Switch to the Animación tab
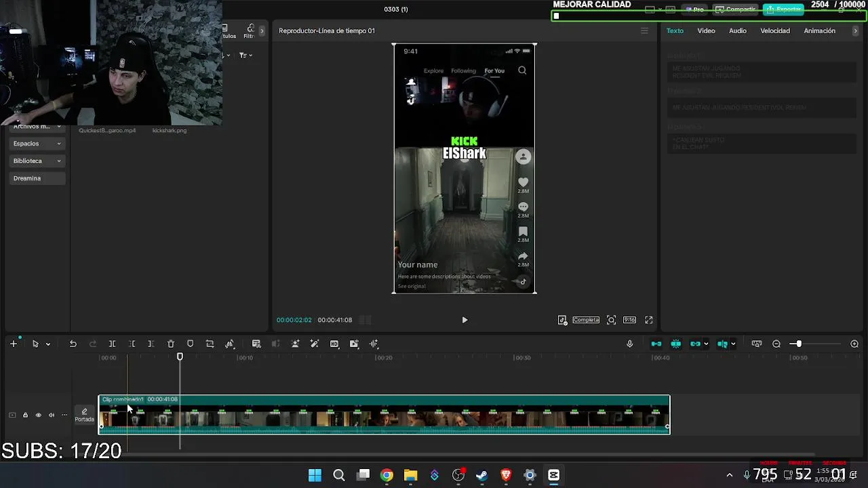Viewport: 868px width, 488px height. (819, 30)
